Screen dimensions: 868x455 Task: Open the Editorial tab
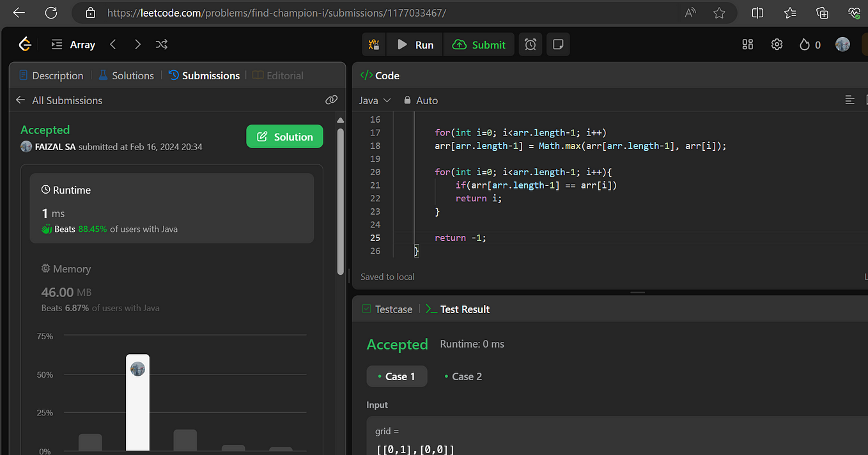(278, 75)
